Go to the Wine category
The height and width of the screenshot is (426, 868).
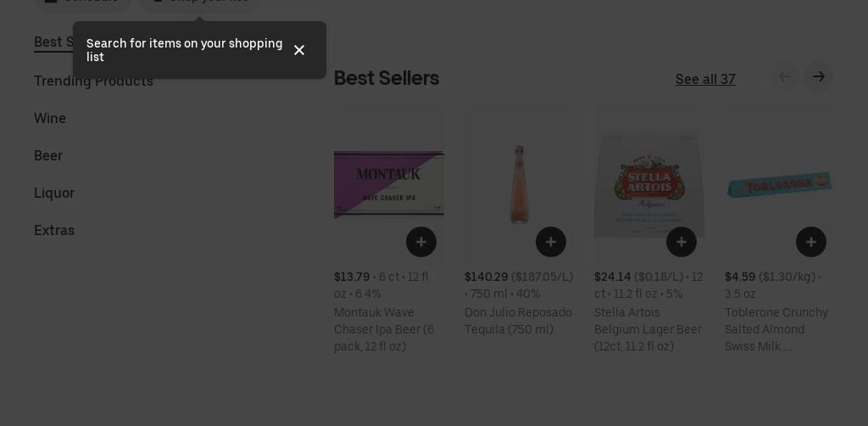(50, 119)
